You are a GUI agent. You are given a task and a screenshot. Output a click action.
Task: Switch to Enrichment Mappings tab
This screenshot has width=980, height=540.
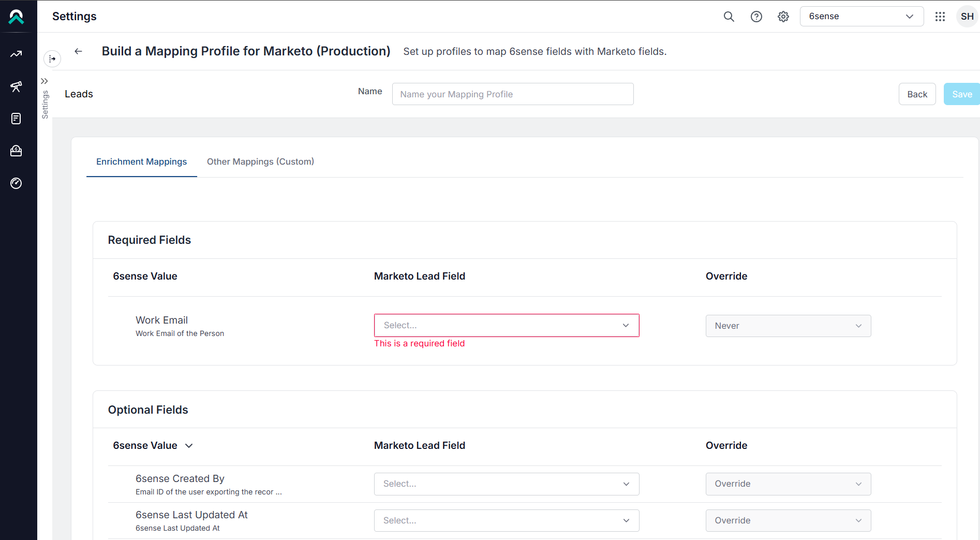(x=141, y=162)
